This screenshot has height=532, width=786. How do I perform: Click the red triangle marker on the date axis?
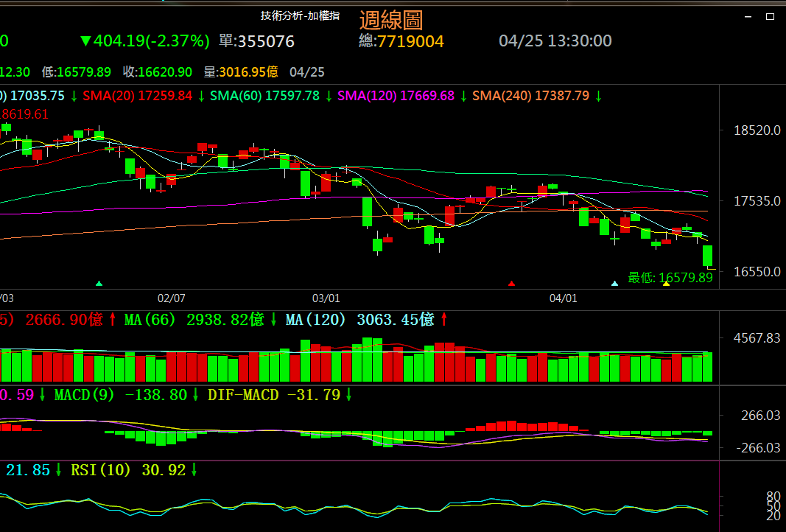(512, 283)
